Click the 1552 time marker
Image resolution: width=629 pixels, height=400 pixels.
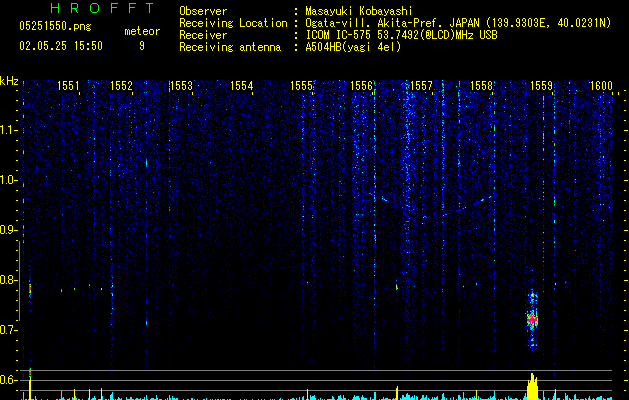coord(121,86)
